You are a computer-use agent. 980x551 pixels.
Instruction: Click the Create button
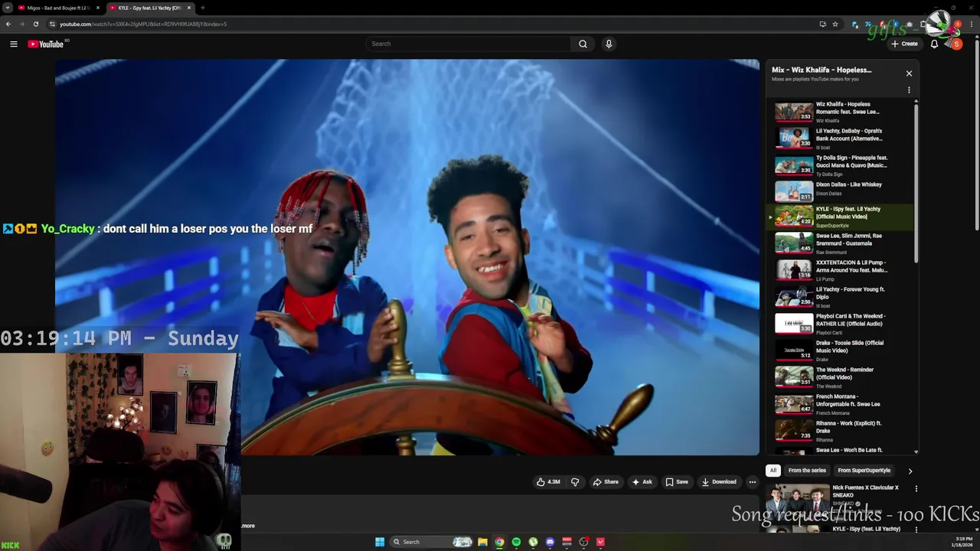tap(904, 44)
